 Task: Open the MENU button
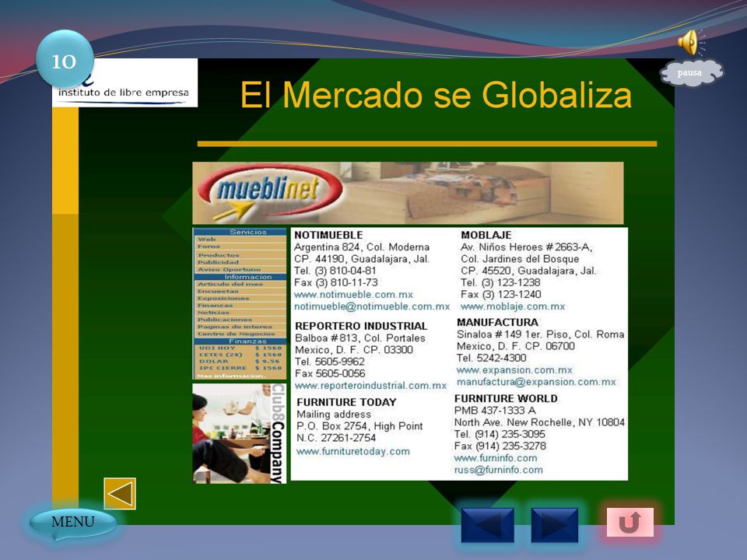pyautogui.click(x=72, y=523)
